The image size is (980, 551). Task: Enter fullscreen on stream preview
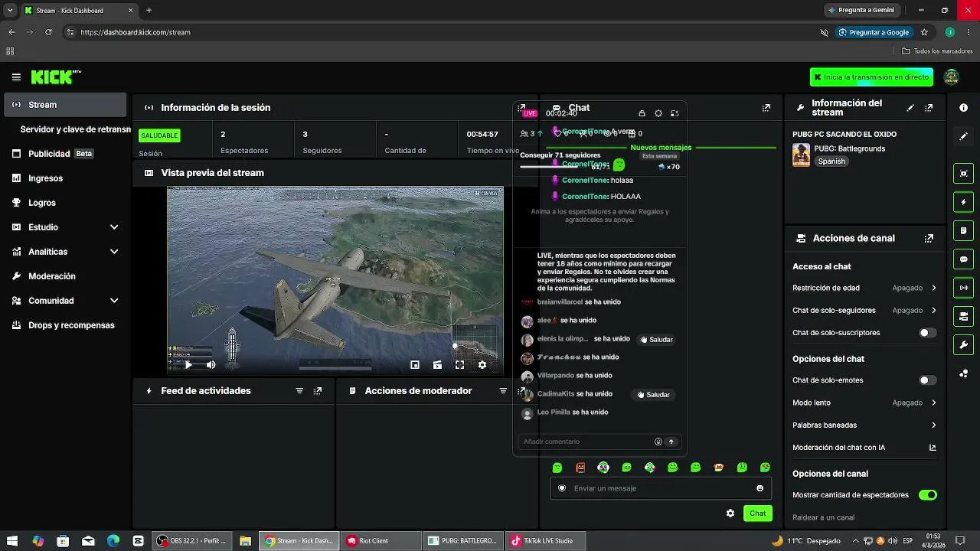459,365
